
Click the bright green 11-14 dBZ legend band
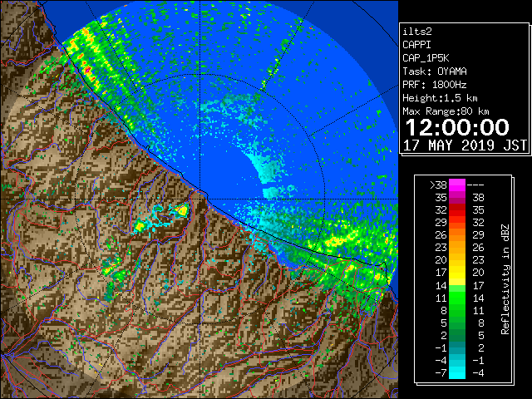coord(457,298)
